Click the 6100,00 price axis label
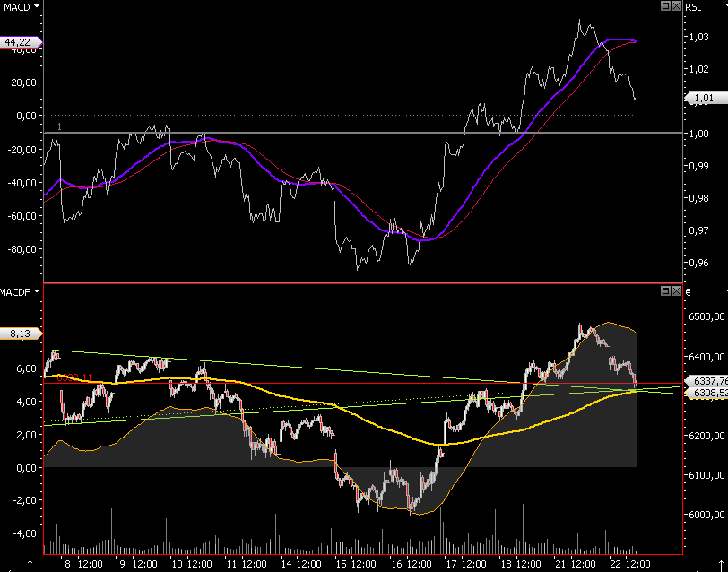Screen dimensions: 728x572 click(x=706, y=475)
